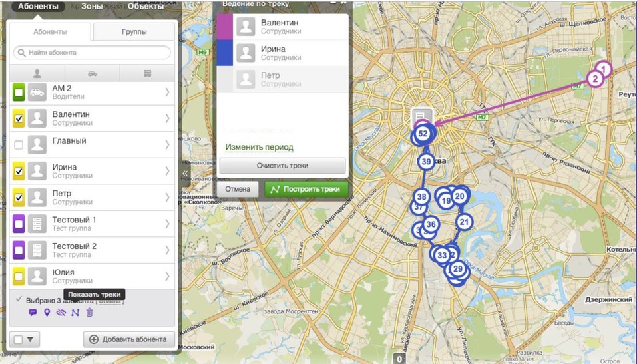Expand details chevron for Тестовый 1
The width and height of the screenshot is (637, 364).
click(167, 224)
